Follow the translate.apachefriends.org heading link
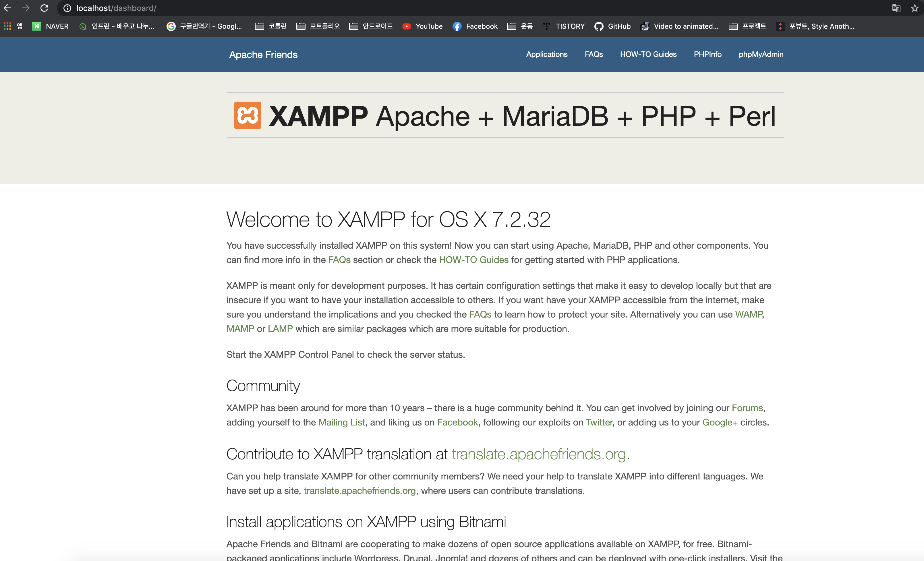 pyautogui.click(x=539, y=454)
